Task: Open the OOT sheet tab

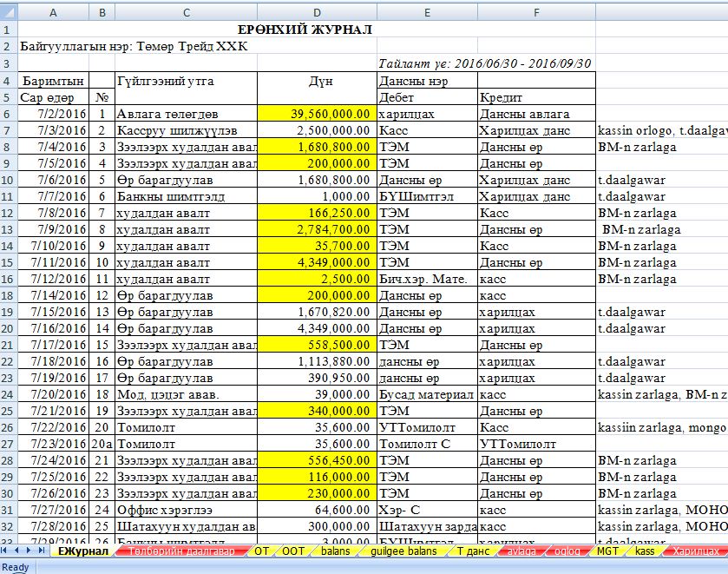Action: click(293, 551)
